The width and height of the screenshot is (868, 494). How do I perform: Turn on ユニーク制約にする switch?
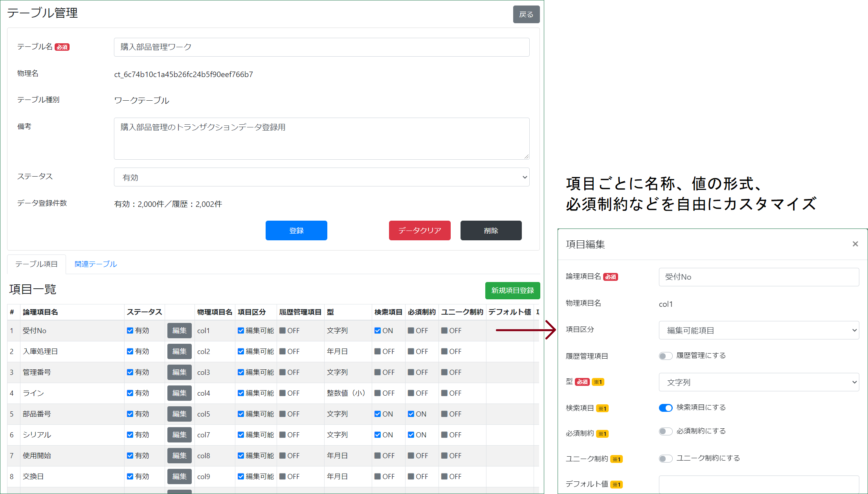666,459
